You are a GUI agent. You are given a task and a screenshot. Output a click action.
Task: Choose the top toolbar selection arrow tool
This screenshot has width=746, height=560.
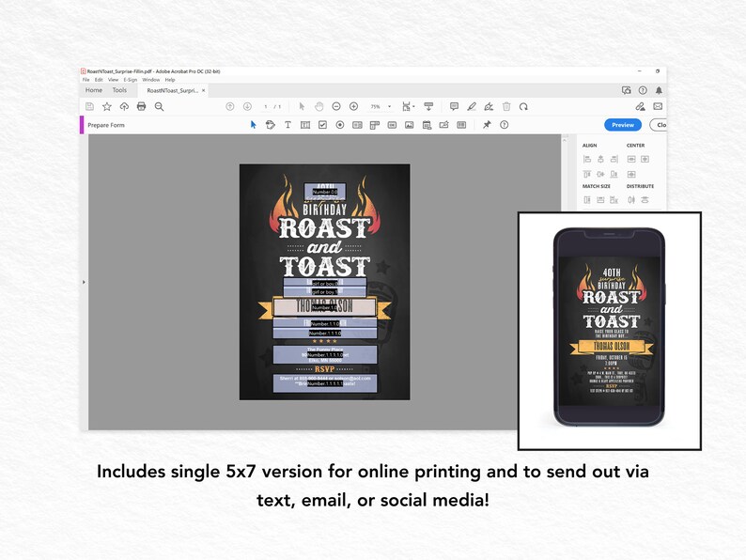[x=302, y=106]
